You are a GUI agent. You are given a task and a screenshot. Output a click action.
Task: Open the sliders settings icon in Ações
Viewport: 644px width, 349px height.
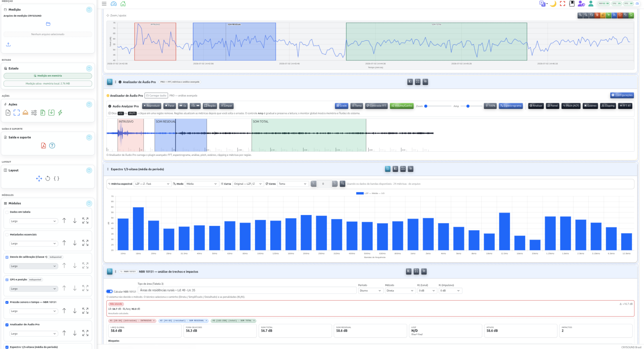point(34,113)
